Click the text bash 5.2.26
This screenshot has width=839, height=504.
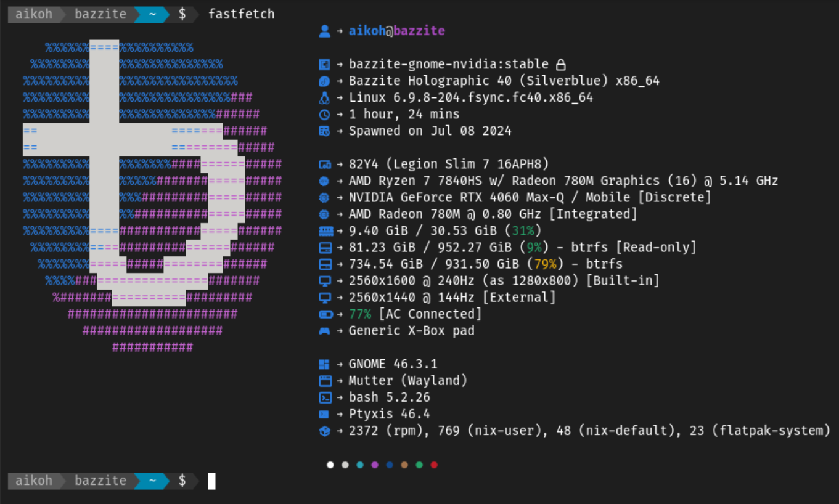click(390, 397)
